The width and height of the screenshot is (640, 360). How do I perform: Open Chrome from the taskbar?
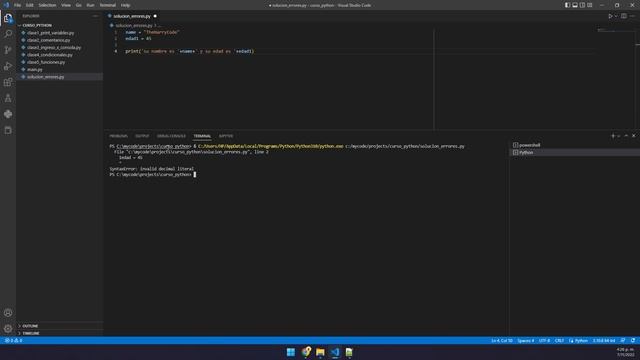(x=306, y=352)
